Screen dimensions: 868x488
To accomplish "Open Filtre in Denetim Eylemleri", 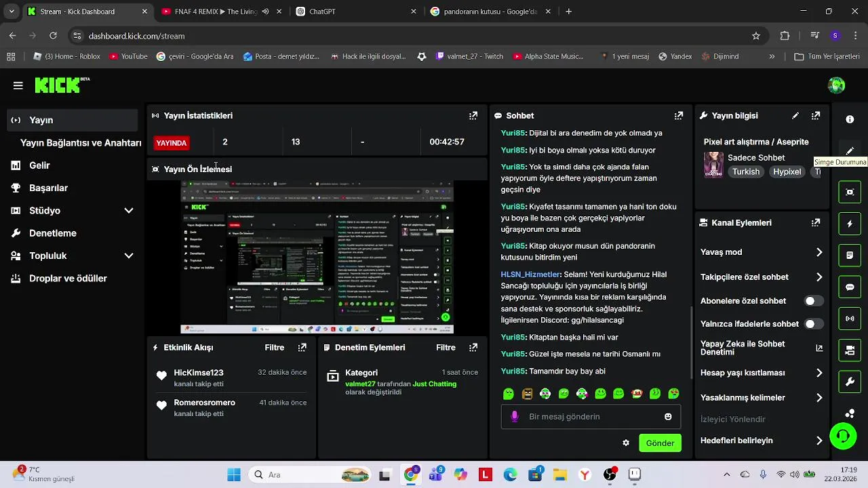I will pyautogui.click(x=446, y=348).
